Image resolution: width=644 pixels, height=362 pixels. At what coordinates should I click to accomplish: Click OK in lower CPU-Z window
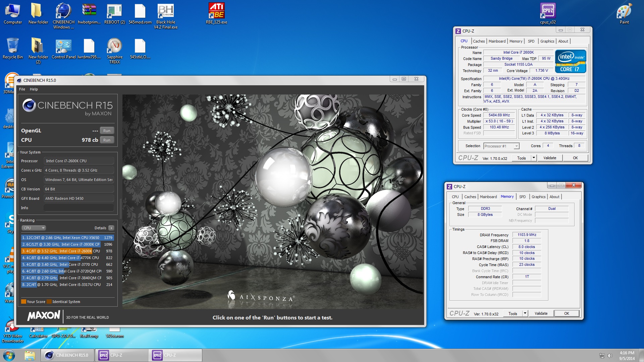(x=567, y=313)
